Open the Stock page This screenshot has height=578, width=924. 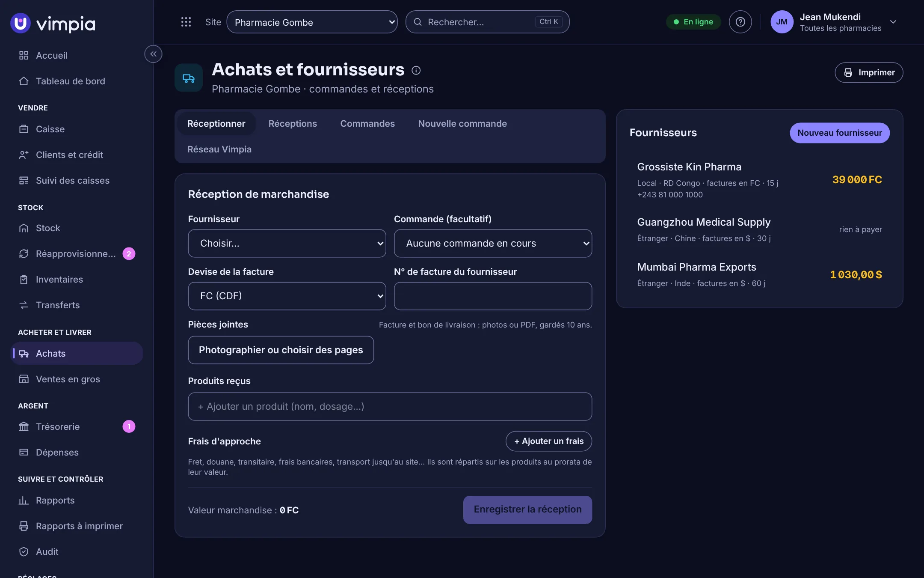click(77, 228)
